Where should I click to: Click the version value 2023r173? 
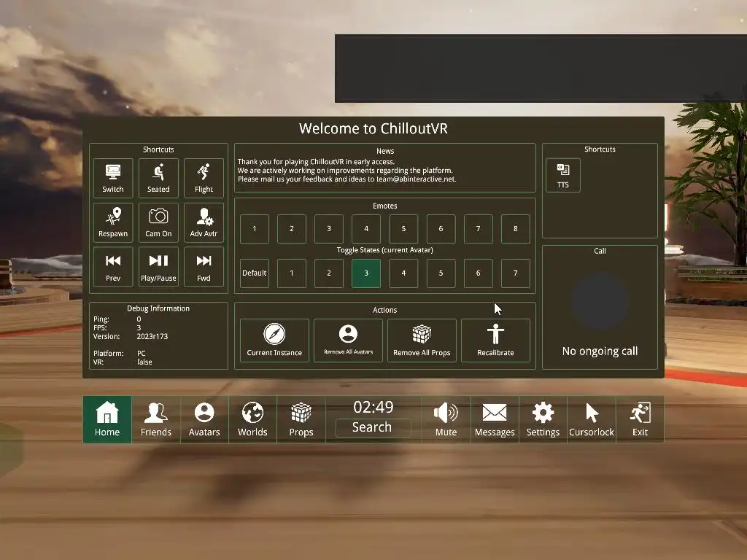tap(152, 336)
